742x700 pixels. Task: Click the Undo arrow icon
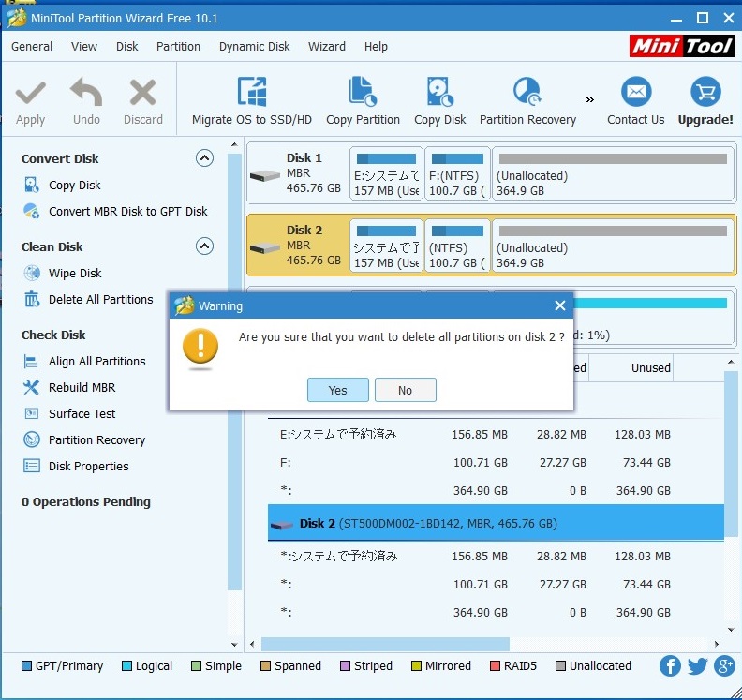86,92
